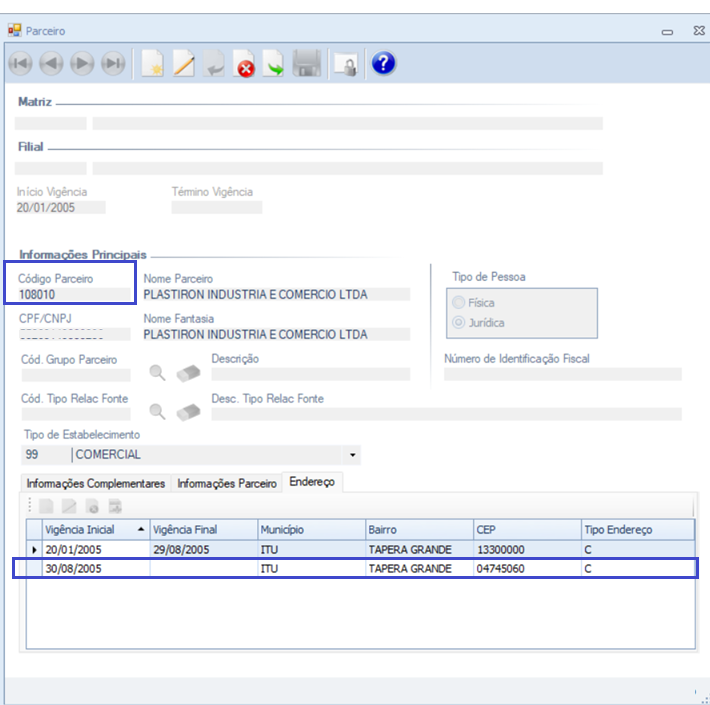Click the edit pencil icon
710x705 pixels.
(184, 65)
